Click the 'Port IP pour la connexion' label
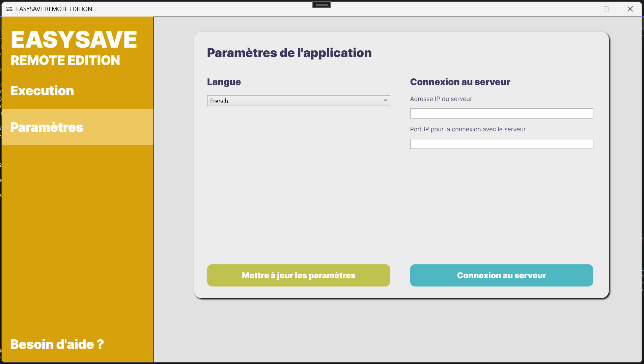 click(468, 129)
